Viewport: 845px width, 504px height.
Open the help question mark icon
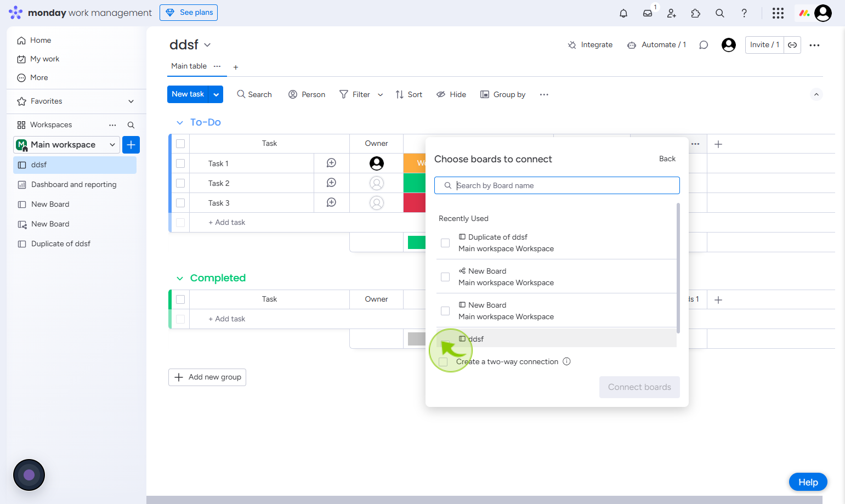pyautogui.click(x=744, y=13)
